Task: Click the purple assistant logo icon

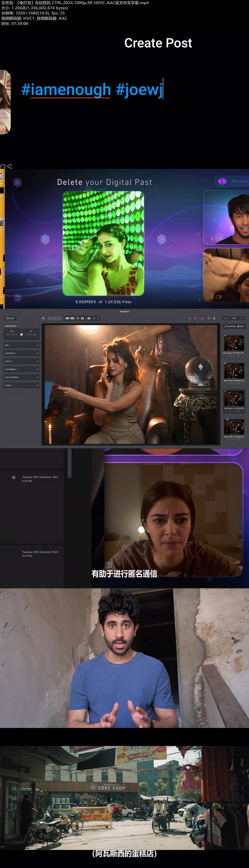Action: click(x=222, y=181)
